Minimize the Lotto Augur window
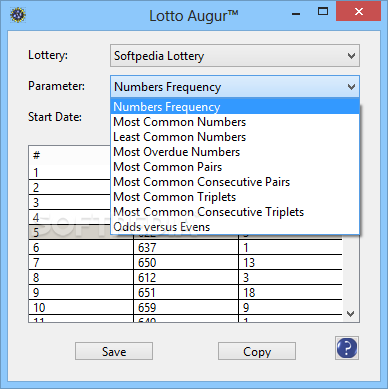This screenshot has width=388, height=389. click(296, 13)
